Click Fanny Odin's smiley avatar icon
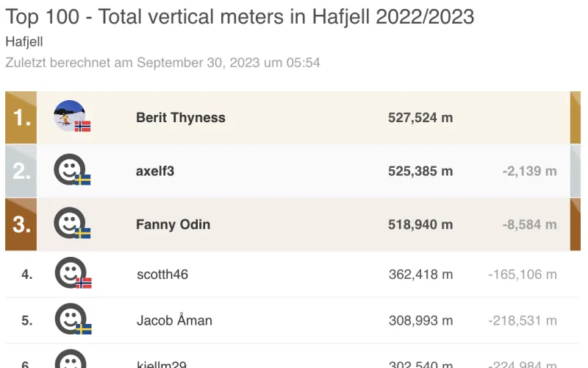 point(69,222)
